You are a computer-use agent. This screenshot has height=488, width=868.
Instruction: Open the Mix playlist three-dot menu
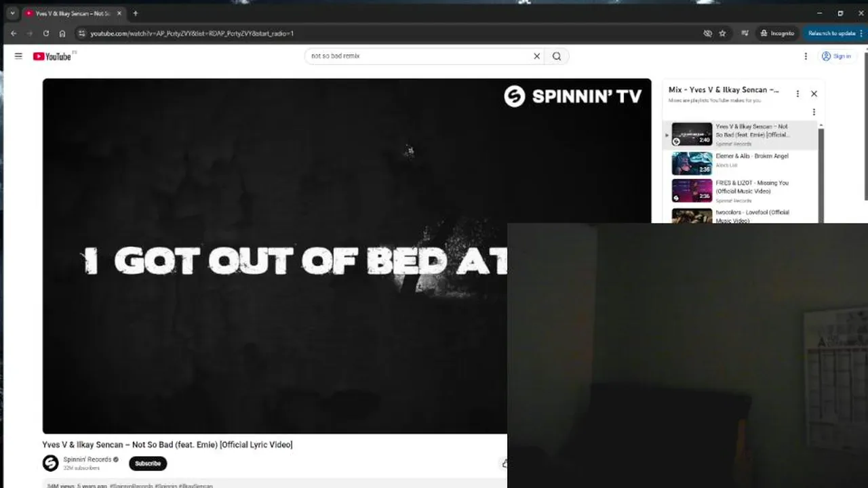click(x=797, y=94)
